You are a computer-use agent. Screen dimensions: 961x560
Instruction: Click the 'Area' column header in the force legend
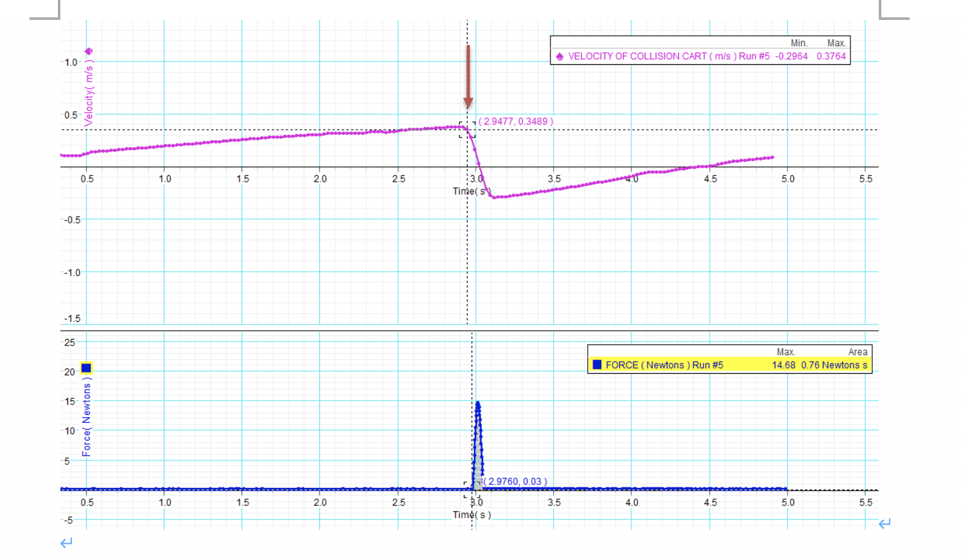(x=858, y=352)
